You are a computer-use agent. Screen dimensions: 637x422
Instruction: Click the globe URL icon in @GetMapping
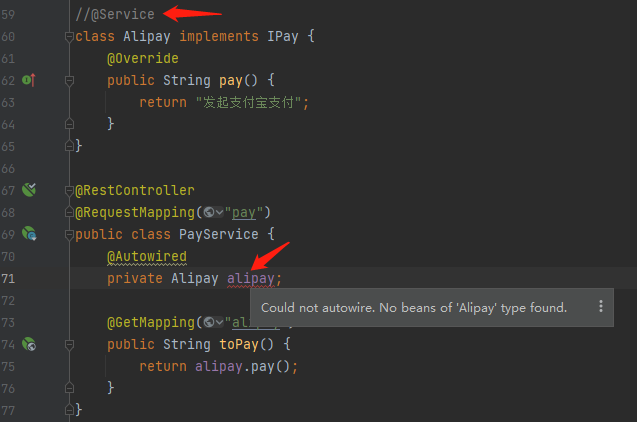pyautogui.click(x=206, y=322)
